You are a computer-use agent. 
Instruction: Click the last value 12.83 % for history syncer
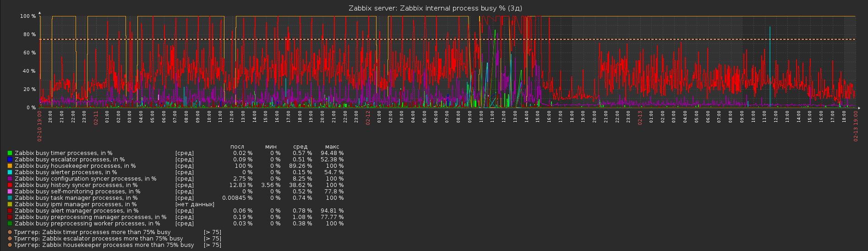tap(241, 185)
